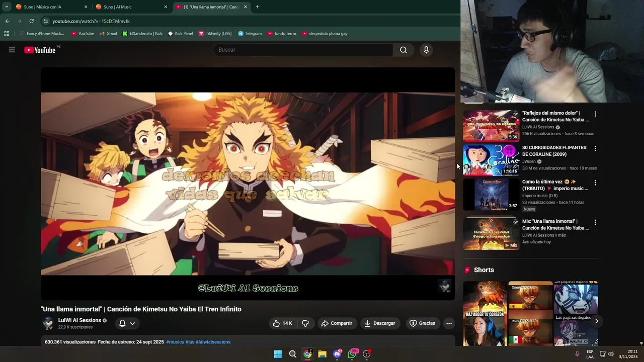
Task: Advance the Shorts shelf with the next arrow
Action: pos(596,321)
